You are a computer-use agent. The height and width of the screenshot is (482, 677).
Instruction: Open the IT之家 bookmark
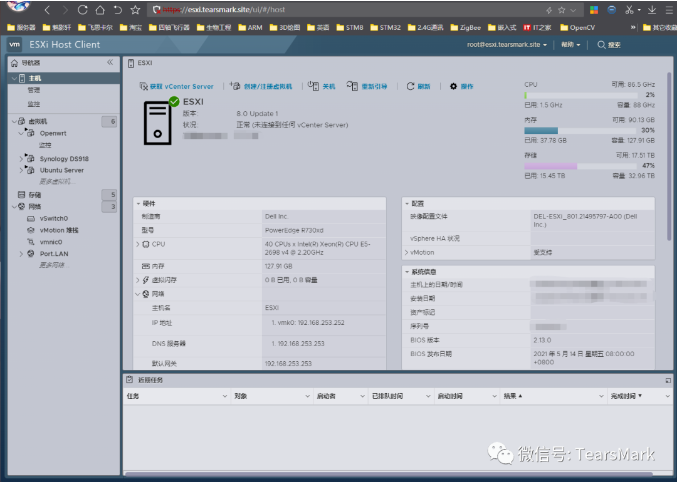point(537,28)
